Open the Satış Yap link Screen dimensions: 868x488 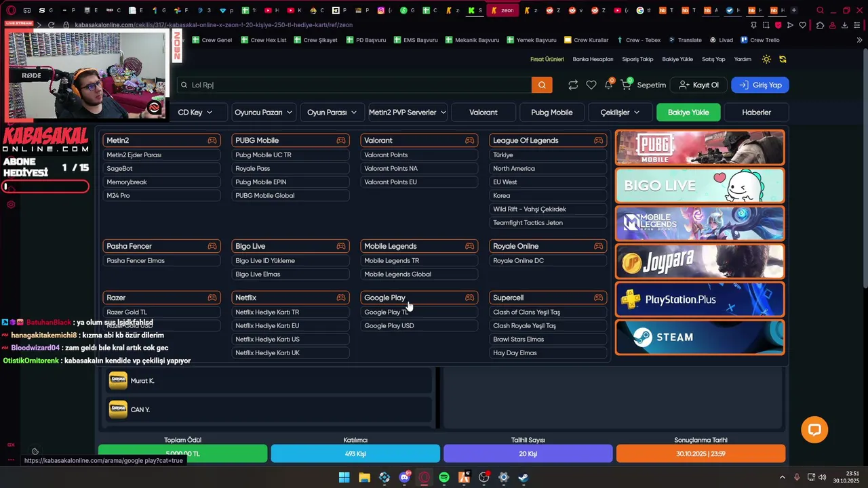click(x=713, y=59)
